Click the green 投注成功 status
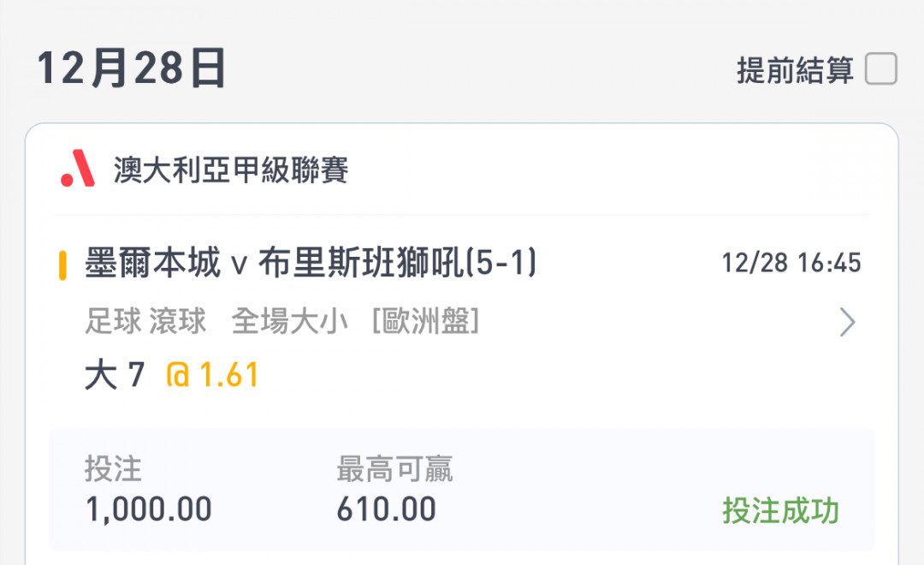The width and height of the screenshot is (924, 565). [x=781, y=510]
